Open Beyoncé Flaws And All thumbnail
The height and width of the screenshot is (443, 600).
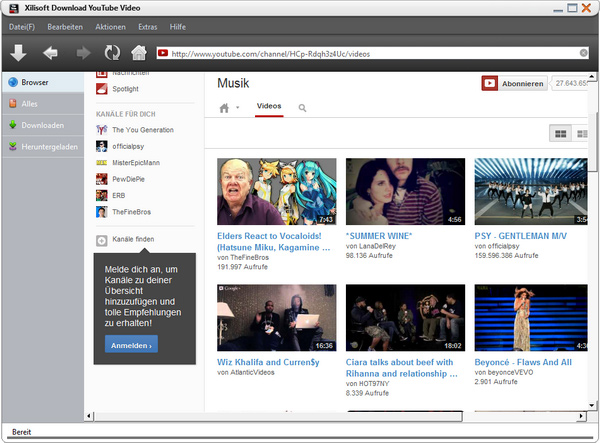pyautogui.click(x=531, y=318)
